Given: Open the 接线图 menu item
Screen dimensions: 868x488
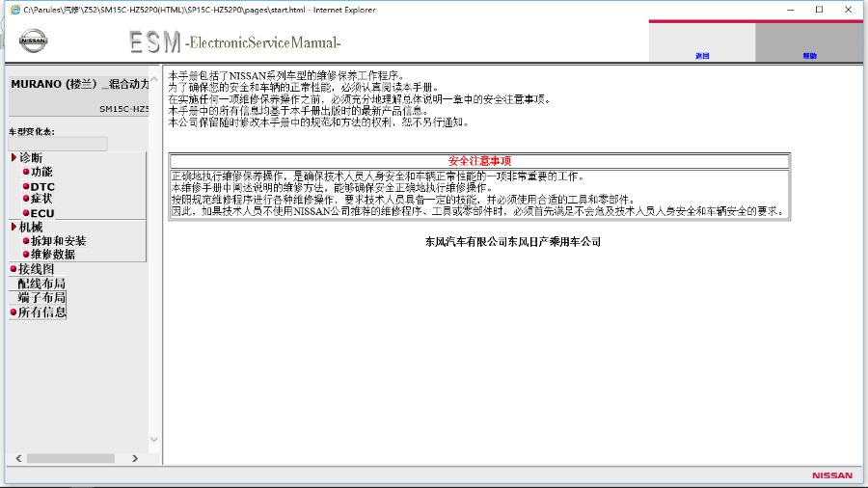Looking at the screenshot, I should [36, 269].
